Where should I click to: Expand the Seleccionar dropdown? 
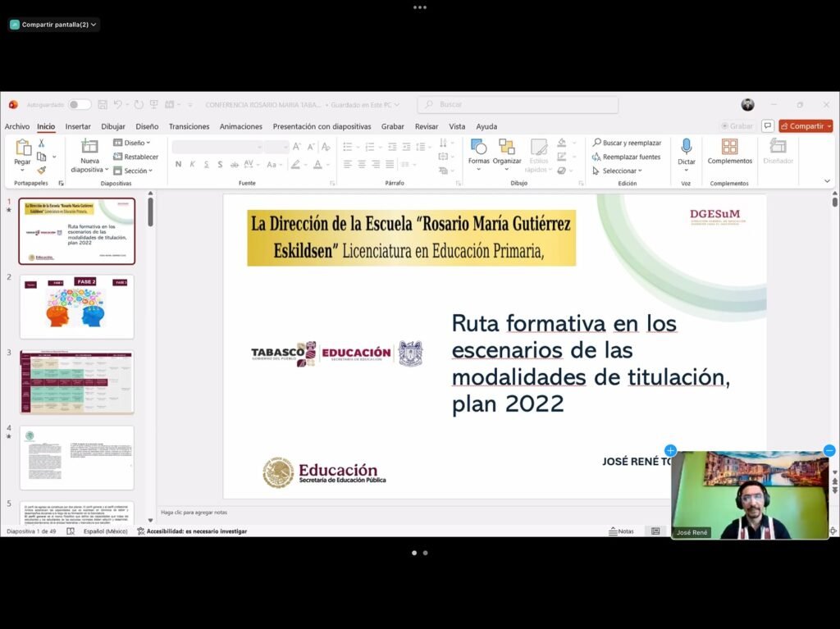click(x=617, y=171)
